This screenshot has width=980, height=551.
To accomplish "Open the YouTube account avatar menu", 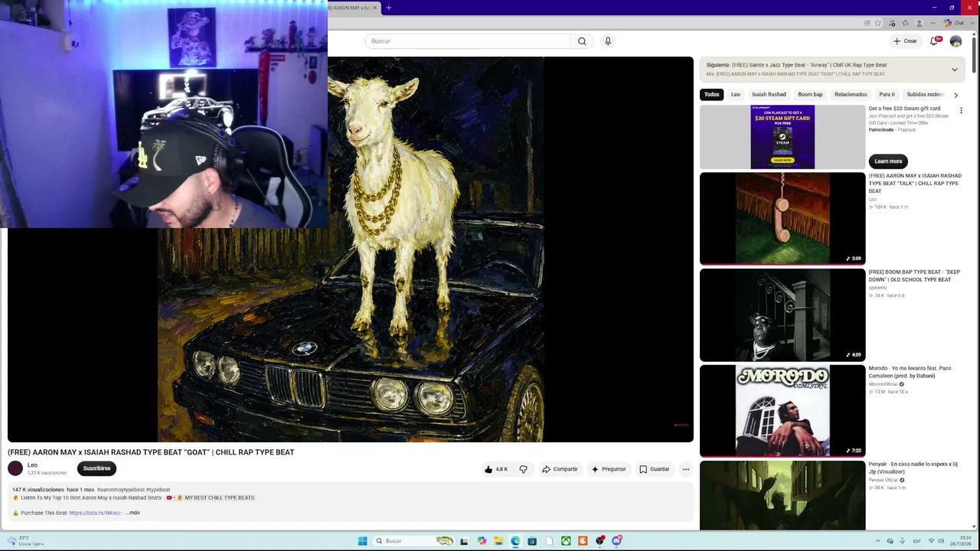I will (955, 41).
